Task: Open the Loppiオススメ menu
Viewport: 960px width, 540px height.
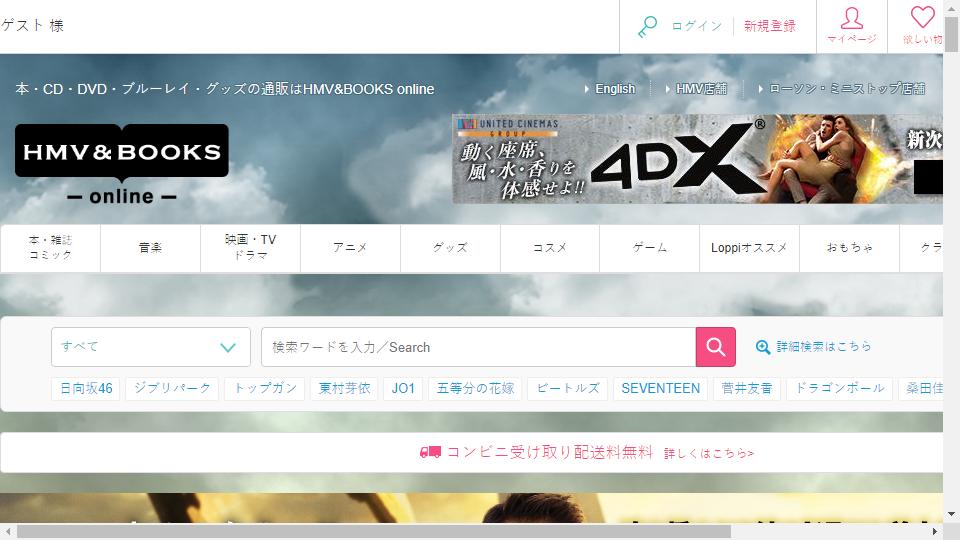Action: tap(749, 247)
